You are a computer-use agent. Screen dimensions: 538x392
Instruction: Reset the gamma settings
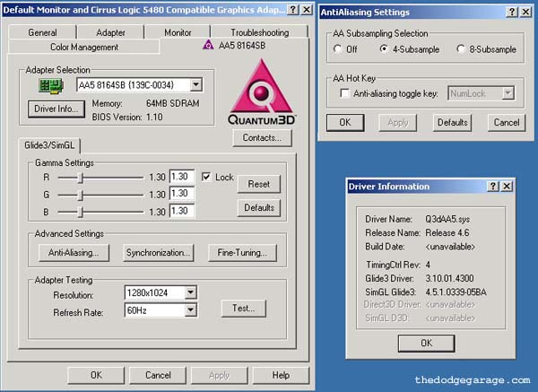pyautogui.click(x=259, y=184)
